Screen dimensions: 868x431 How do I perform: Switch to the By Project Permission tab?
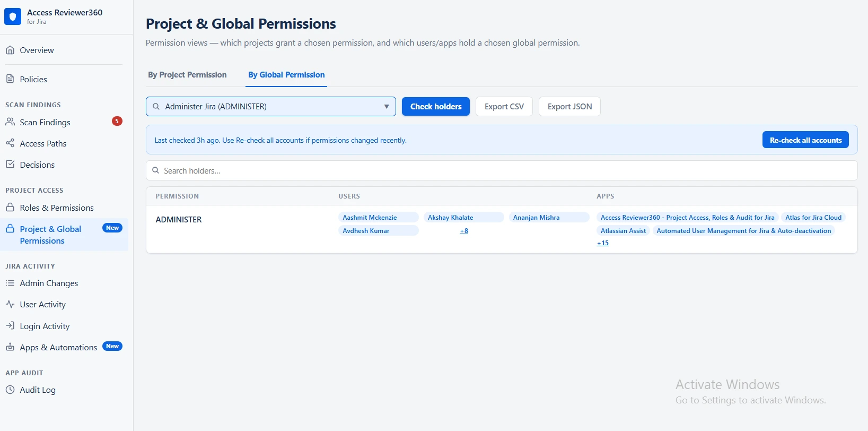coord(187,75)
